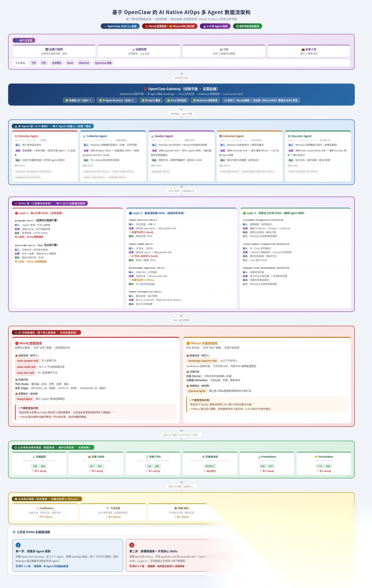Click lewei-monitor-skill tag in Collector Agent
The height and width of the screenshot is (588, 372).
tap(96, 171)
